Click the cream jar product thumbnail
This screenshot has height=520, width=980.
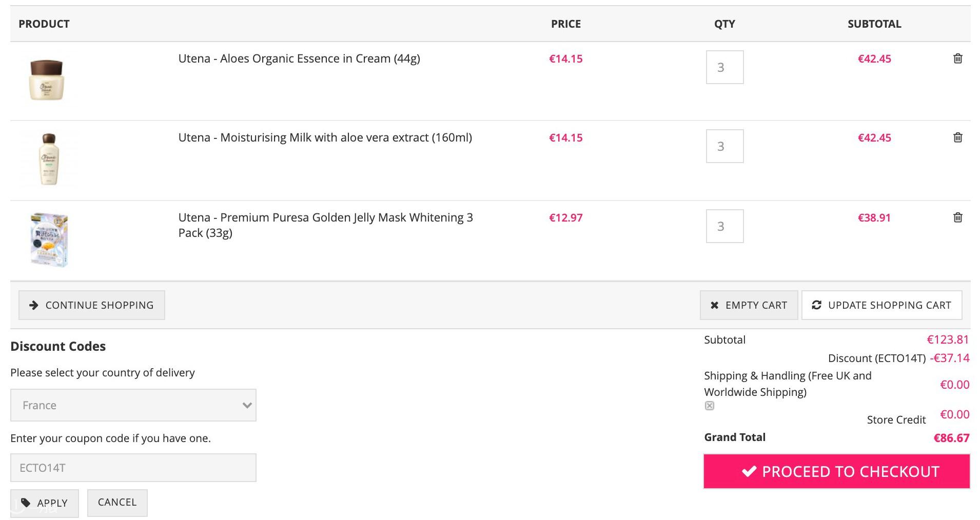[47, 80]
